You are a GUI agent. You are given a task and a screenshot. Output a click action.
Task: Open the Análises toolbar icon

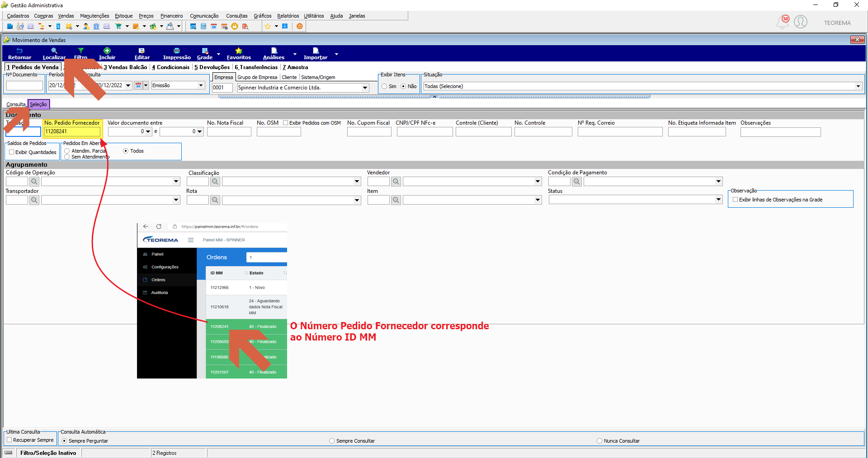click(274, 54)
